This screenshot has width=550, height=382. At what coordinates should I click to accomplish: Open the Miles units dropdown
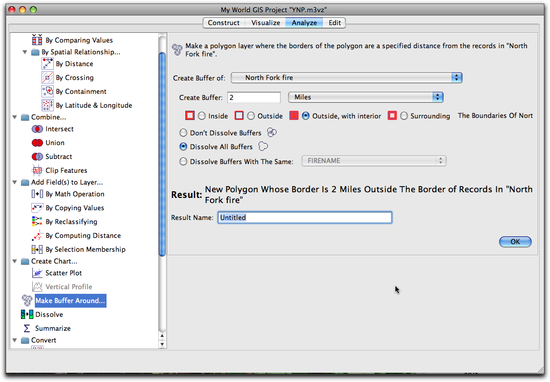pyautogui.click(x=365, y=97)
